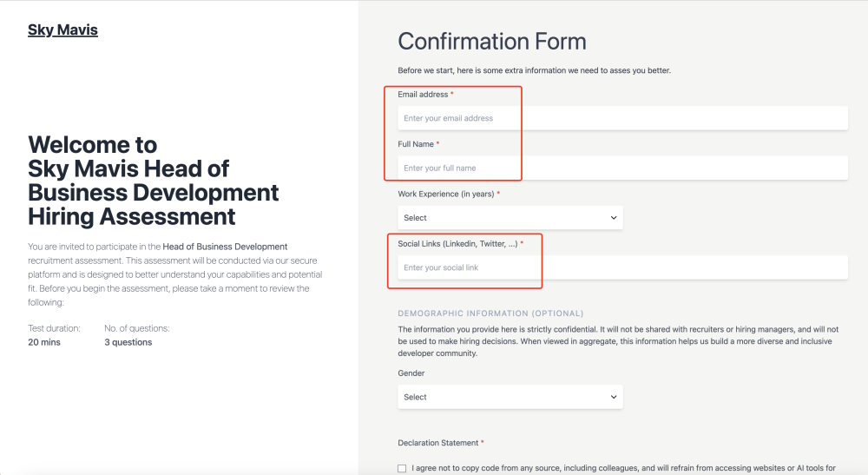
Task: Click the Gender dropdown chevron arrow
Action: (614, 397)
